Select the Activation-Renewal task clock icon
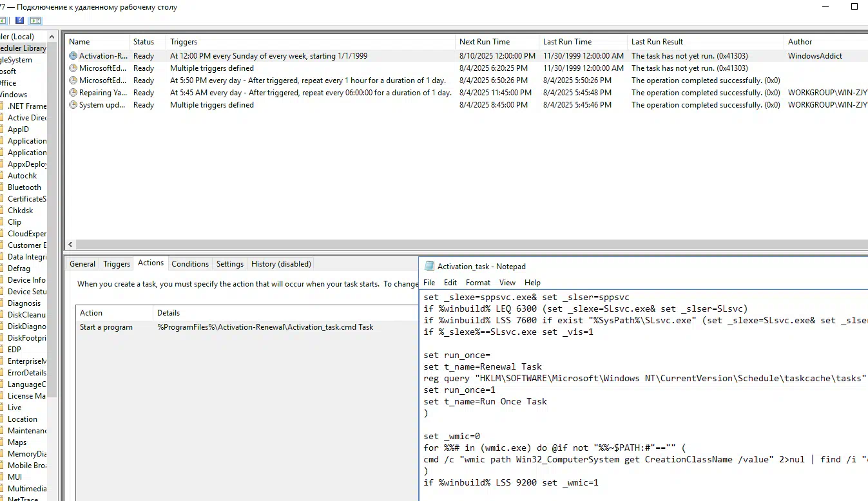Image resolution: width=868 pixels, height=501 pixels. pyautogui.click(x=73, y=56)
